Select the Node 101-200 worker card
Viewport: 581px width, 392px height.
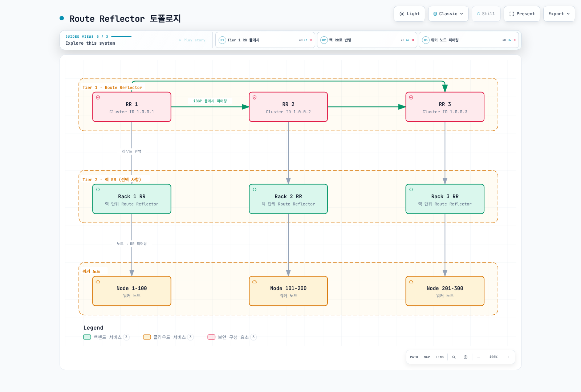click(288, 291)
